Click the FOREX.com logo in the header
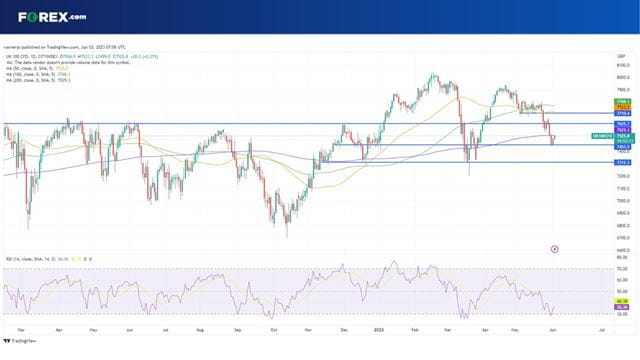640x360 pixels. point(52,17)
